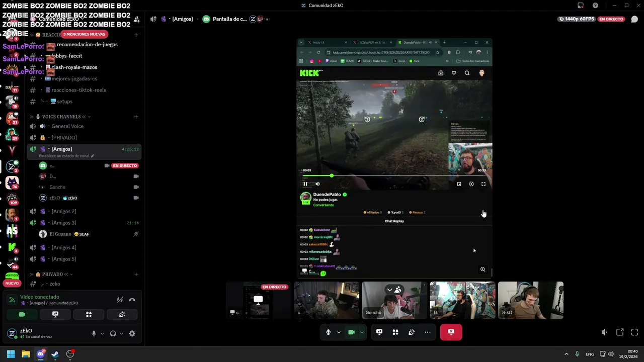Image resolution: width=644 pixels, height=362 pixels.
Task: Add channel to PRIVADO category
Action: tap(136, 275)
